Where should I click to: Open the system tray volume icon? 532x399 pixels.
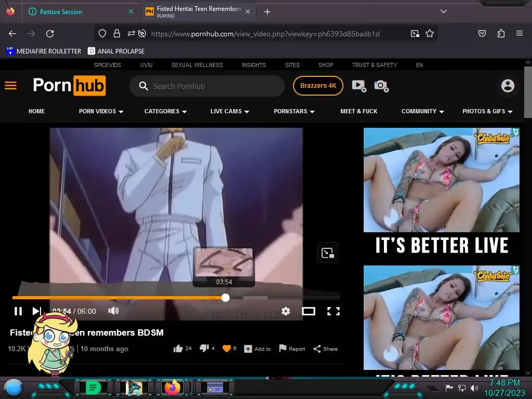(474, 388)
